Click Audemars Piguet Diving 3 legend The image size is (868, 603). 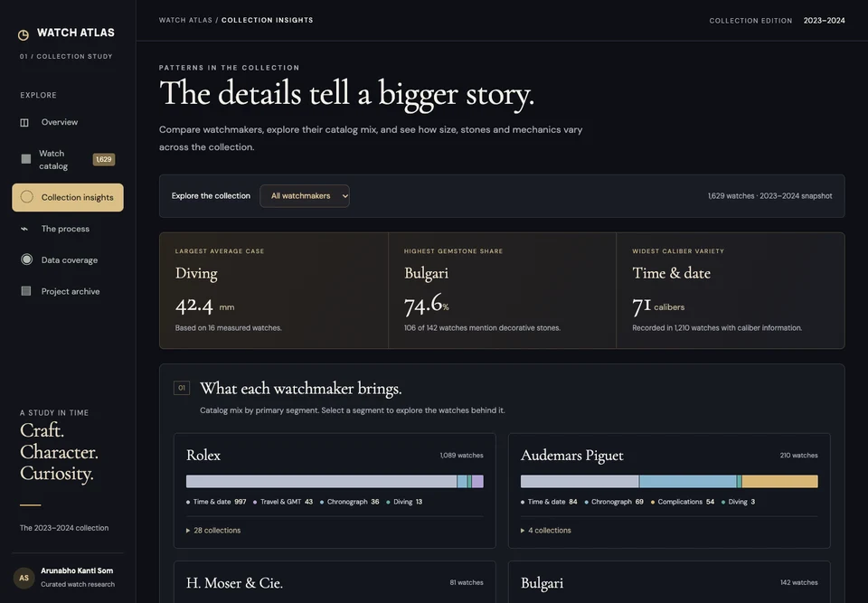coord(738,502)
